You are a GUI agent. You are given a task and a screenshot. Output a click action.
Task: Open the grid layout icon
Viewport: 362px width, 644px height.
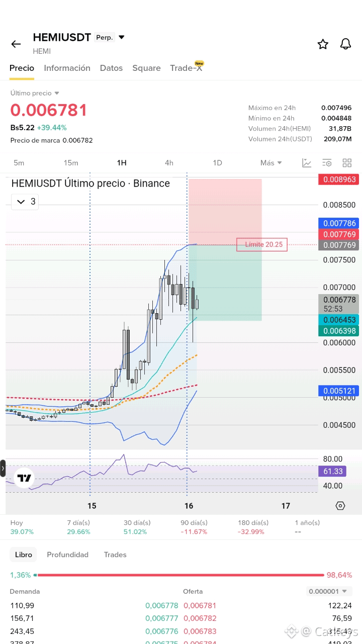(347, 163)
